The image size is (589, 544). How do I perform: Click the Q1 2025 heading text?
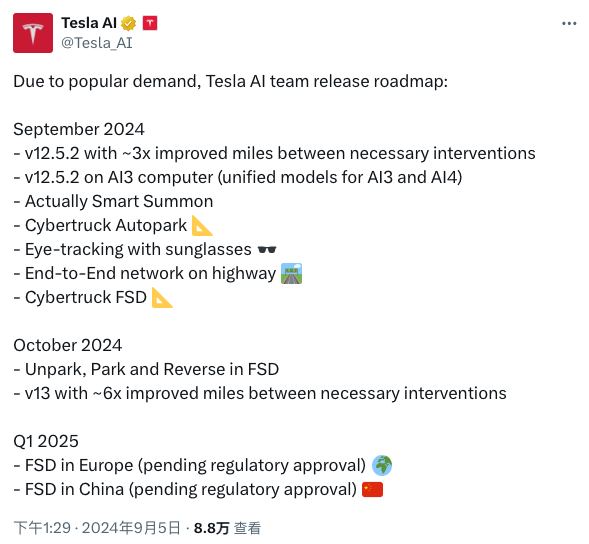[x=46, y=441]
